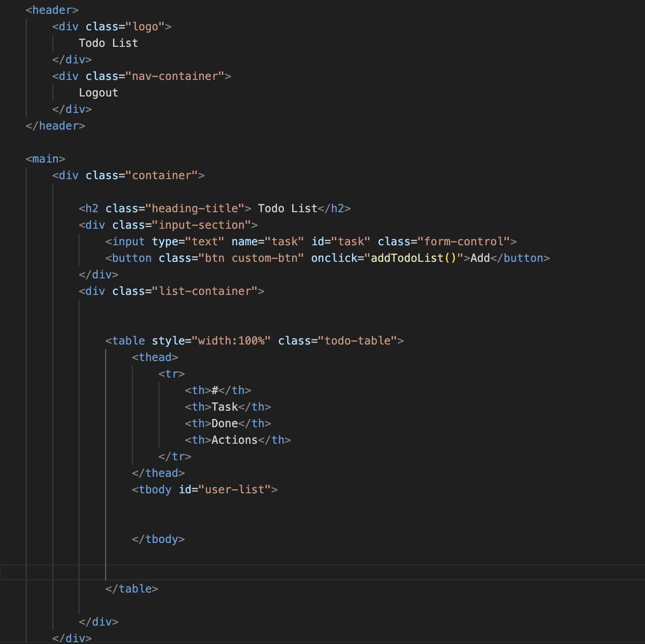
Task: Click the "logo" class value
Action: pyautogui.click(x=145, y=26)
